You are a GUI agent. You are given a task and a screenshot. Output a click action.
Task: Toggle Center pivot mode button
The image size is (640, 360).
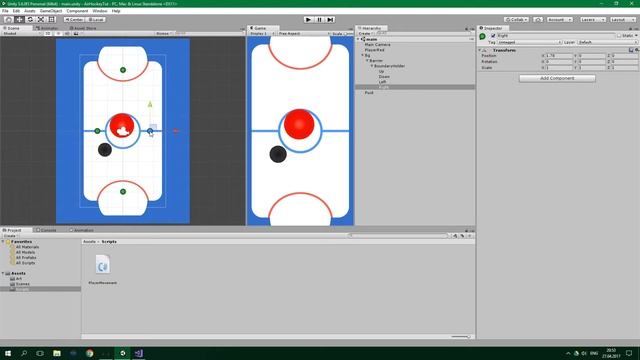(74, 20)
